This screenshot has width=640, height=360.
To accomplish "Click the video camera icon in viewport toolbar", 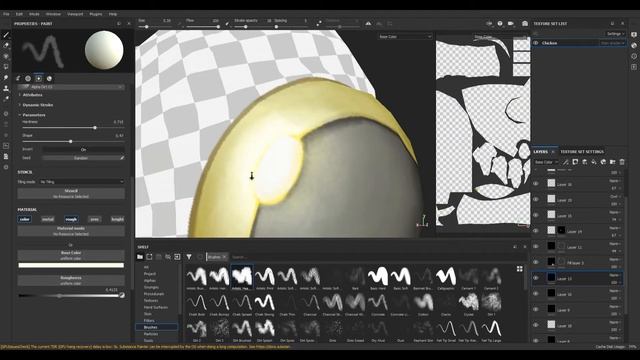I will 511,24.
